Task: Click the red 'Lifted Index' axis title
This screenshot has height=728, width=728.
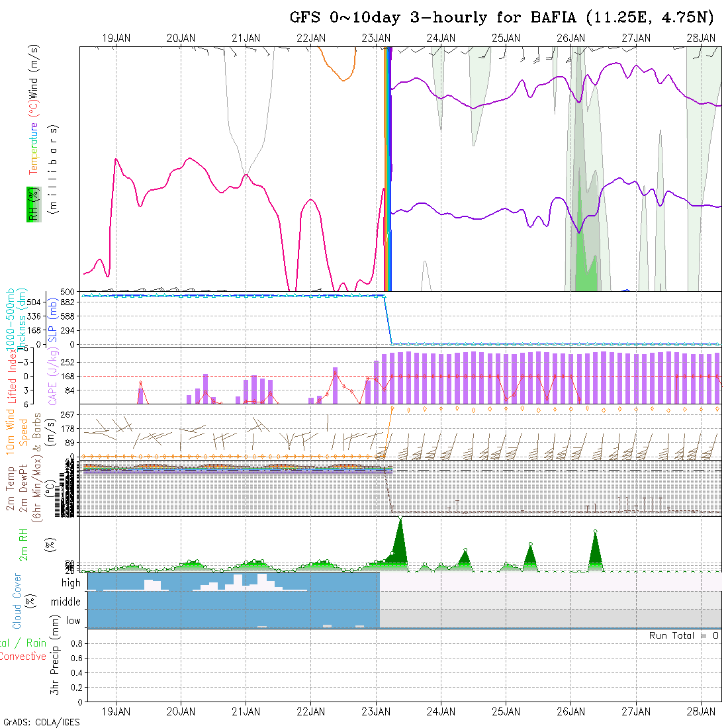Action: point(12,377)
